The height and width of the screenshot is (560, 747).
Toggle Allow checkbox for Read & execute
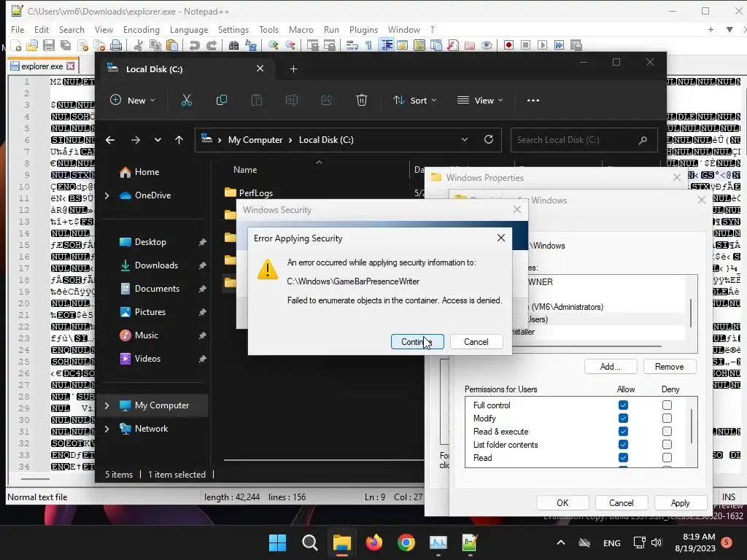623,432
